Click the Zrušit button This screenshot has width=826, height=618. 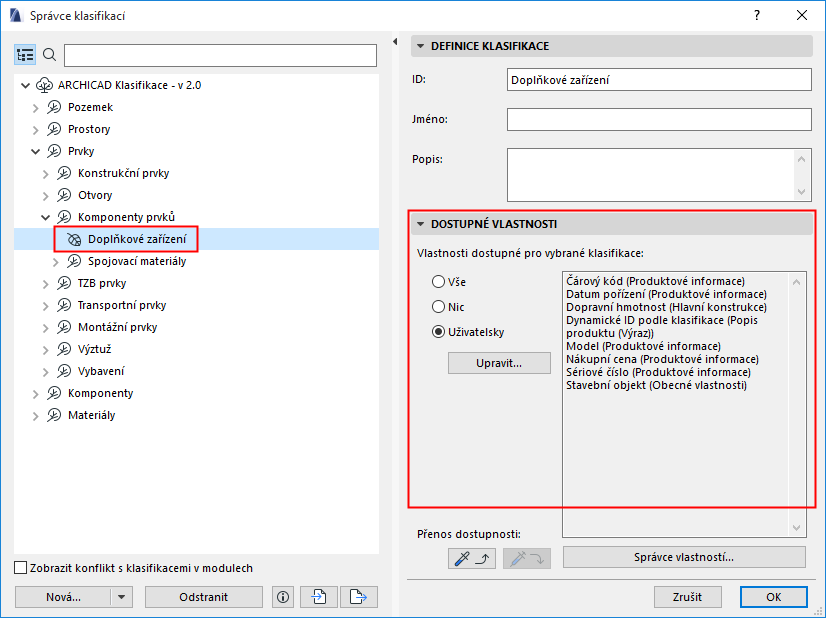687,597
